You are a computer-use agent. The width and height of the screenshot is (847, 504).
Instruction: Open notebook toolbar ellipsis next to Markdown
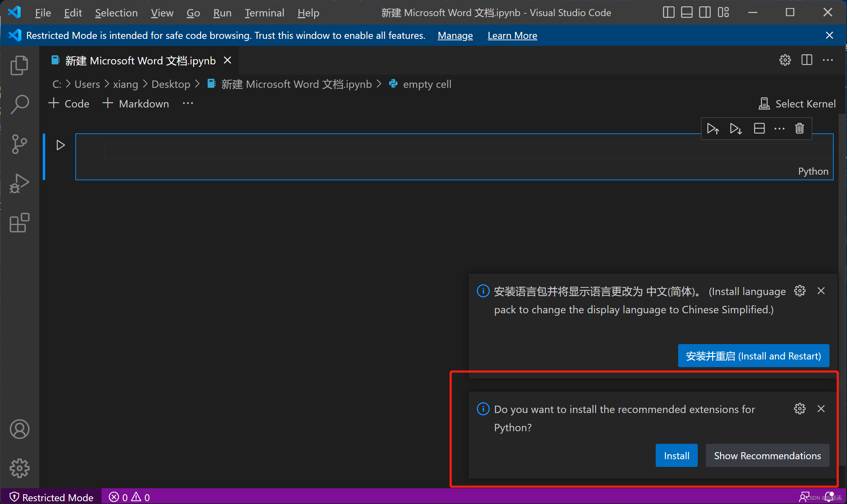coord(188,103)
